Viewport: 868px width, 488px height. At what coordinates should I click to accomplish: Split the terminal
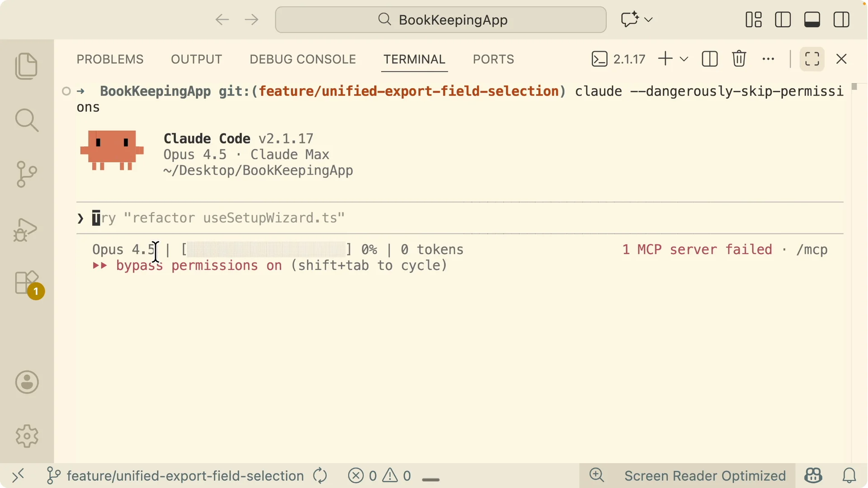click(x=710, y=59)
